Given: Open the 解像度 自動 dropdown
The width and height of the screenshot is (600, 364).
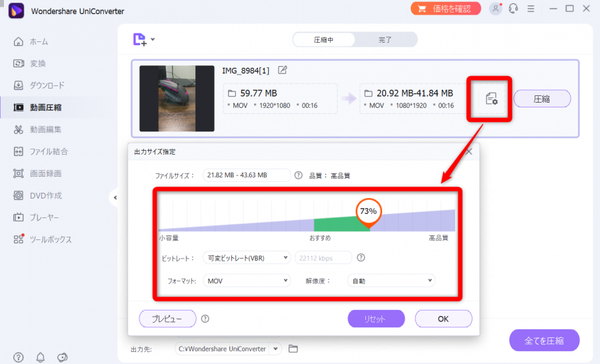Looking at the screenshot, I should pyautogui.click(x=391, y=281).
